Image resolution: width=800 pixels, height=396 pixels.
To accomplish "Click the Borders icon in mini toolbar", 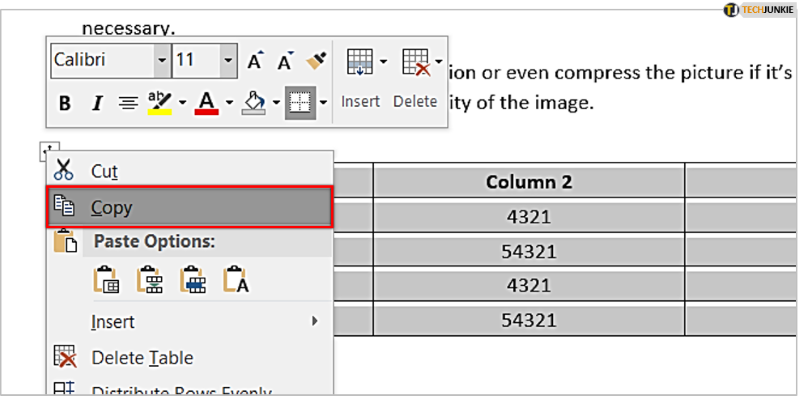I will click(x=300, y=103).
